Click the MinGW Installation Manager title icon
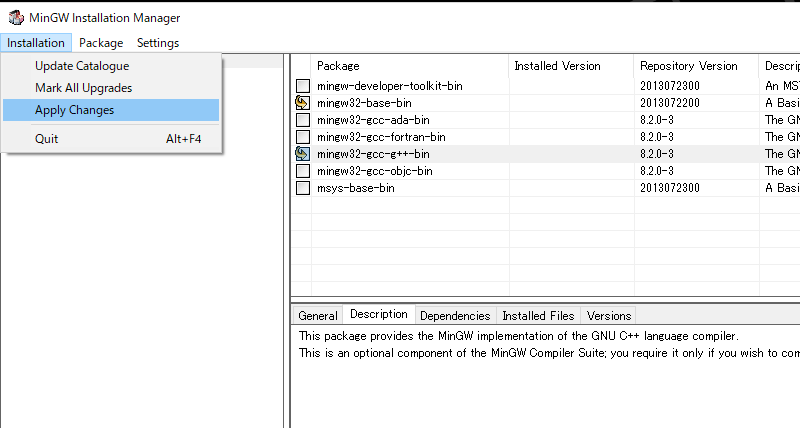Image resolution: width=800 pixels, height=428 pixels. coord(16,17)
